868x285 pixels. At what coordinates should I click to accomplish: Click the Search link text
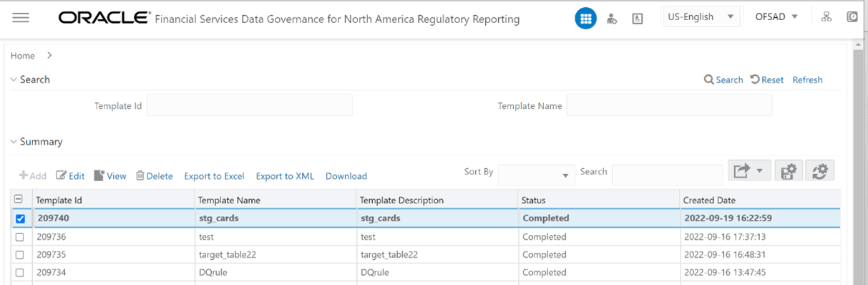[x=729, y=79]
